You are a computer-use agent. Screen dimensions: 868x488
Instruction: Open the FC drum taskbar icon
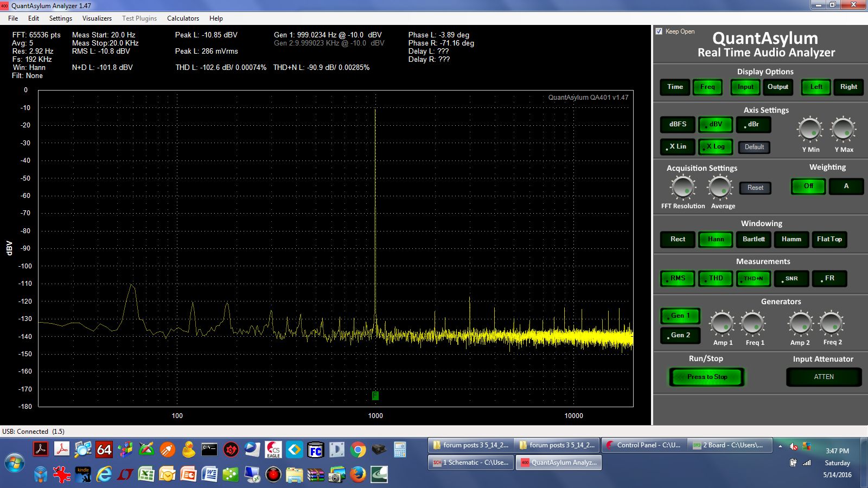(x=315, y=450)
